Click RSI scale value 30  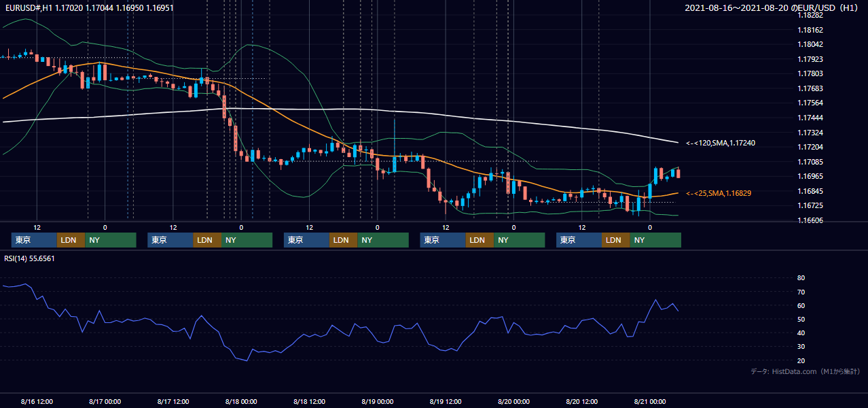coord(801,347)
